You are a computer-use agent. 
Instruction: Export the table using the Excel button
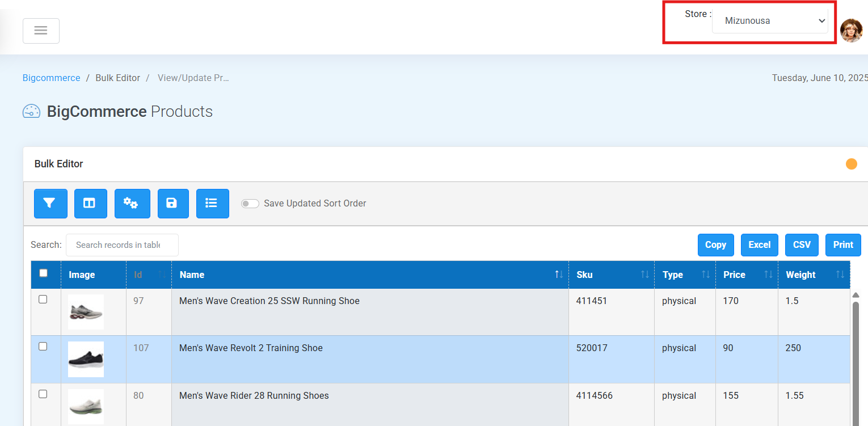(x=760, y=245)
